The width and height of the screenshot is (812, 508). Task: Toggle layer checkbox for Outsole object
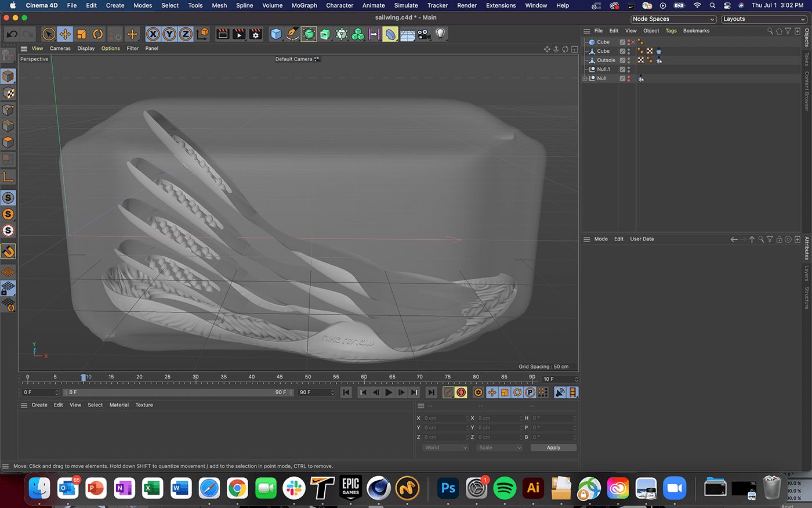point(622,60)
